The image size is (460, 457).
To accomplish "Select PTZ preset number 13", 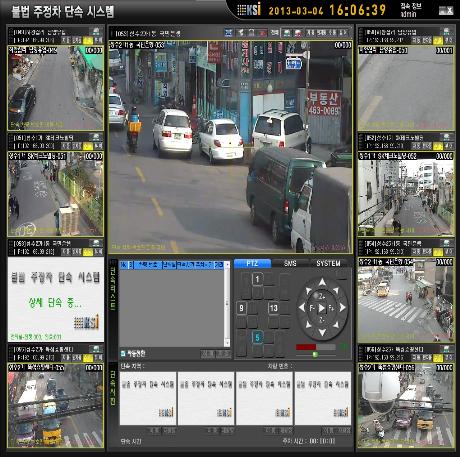I will [x=274, y=308].
